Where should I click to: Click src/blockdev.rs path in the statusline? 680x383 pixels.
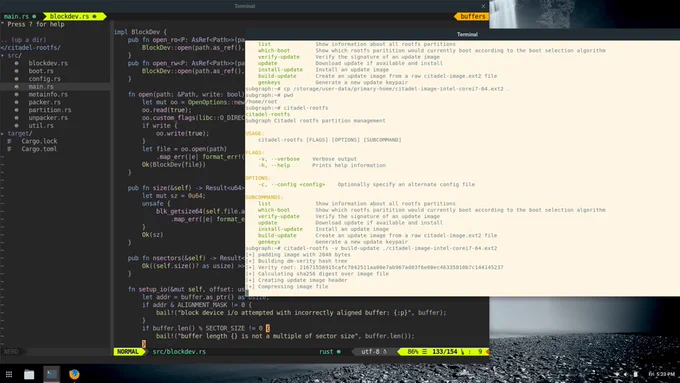click(x=179, y=352)
